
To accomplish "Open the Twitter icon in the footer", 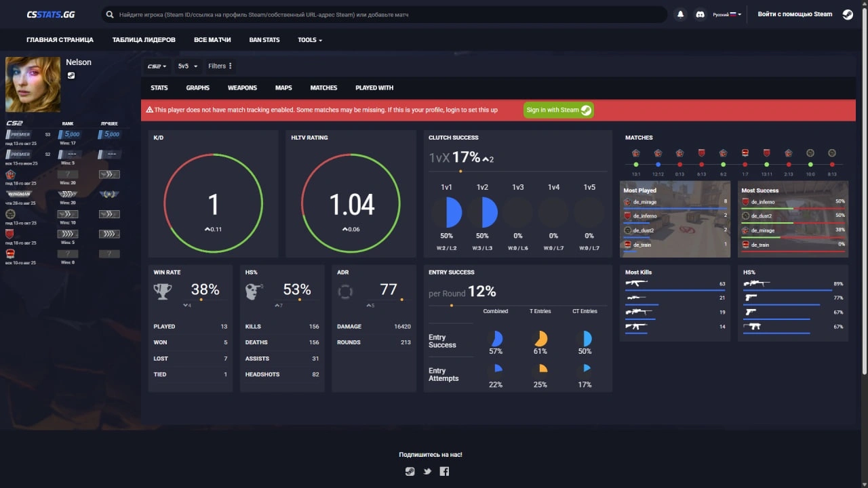I will tap(427, 472).
